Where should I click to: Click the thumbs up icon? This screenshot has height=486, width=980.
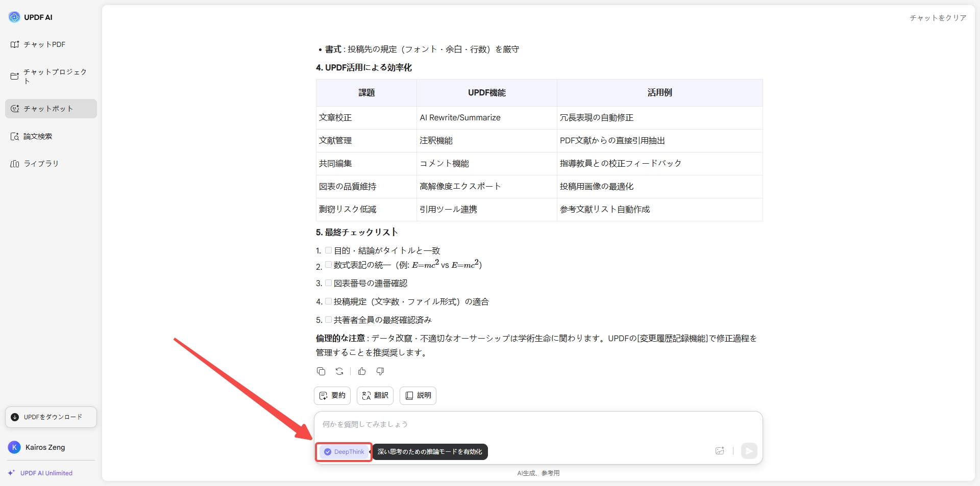(x=362, y=371)
